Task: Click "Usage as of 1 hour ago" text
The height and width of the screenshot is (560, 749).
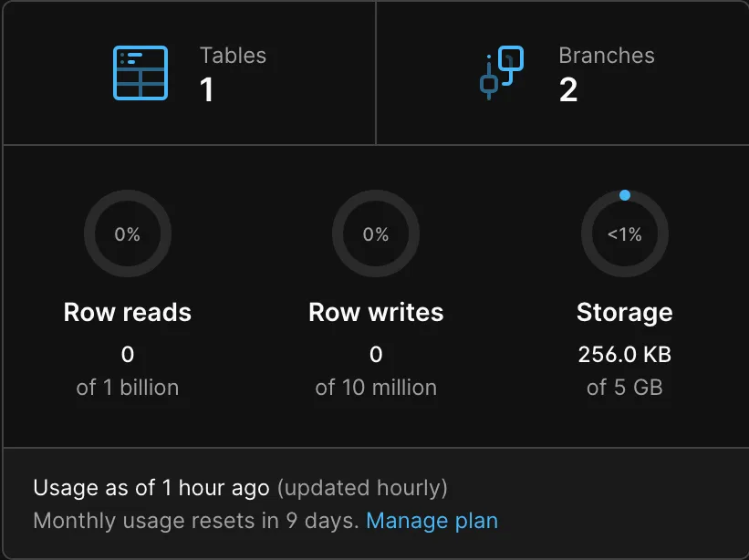Action: click(151, 488)
